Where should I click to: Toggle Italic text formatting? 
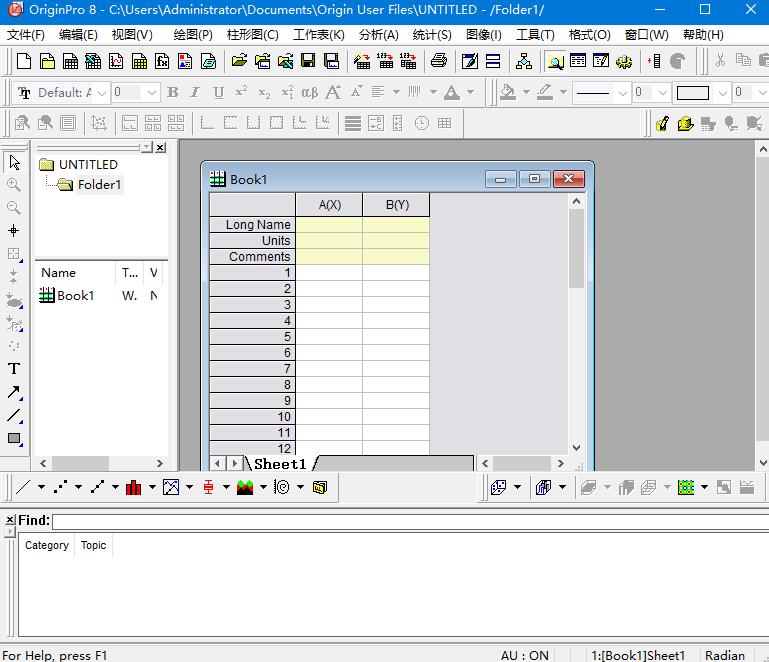pos(195,92)
